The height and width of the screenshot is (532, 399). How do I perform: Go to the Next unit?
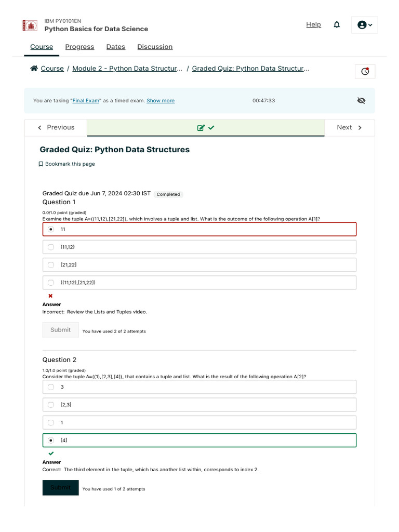[x=349, y=128]
